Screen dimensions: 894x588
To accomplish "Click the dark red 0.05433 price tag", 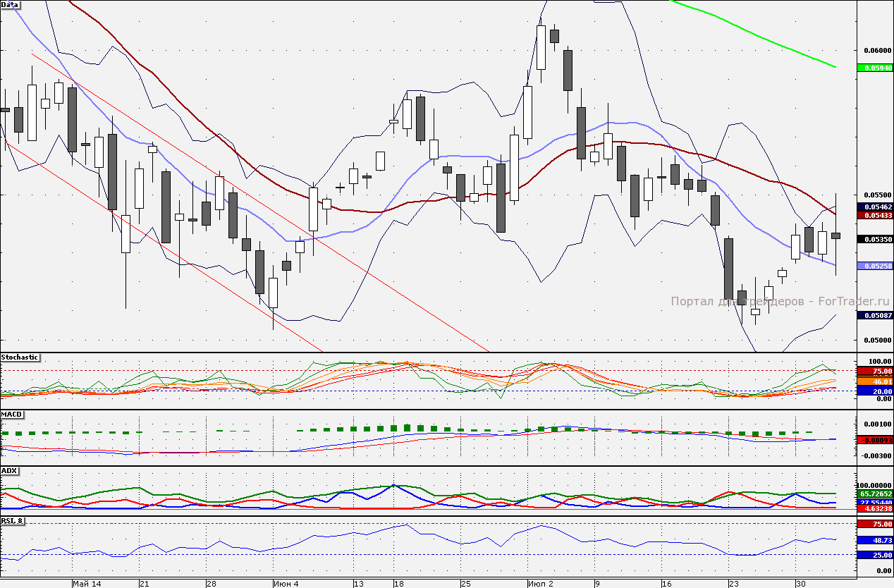I will point(875,215).
